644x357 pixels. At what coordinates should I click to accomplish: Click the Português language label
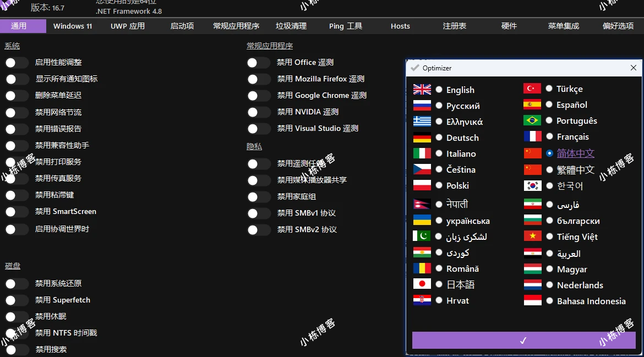(577, 120)
